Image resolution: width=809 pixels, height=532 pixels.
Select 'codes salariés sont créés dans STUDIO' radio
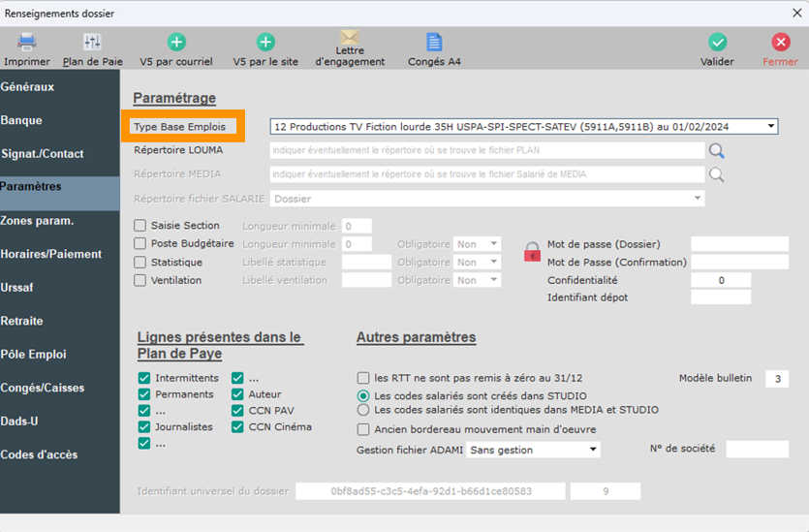click(x=363, y=396)
